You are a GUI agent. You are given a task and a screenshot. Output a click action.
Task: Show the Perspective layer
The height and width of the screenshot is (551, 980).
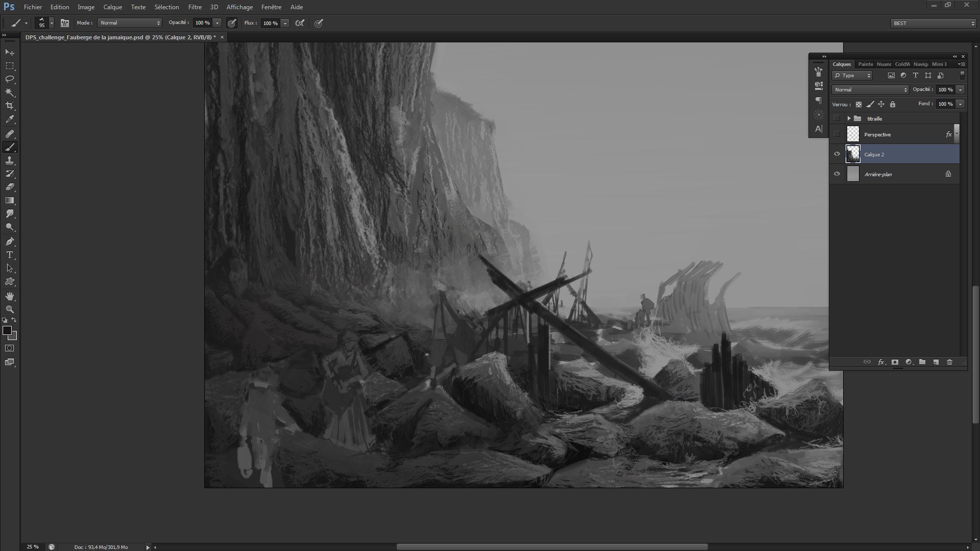click(x=836, y=134)
